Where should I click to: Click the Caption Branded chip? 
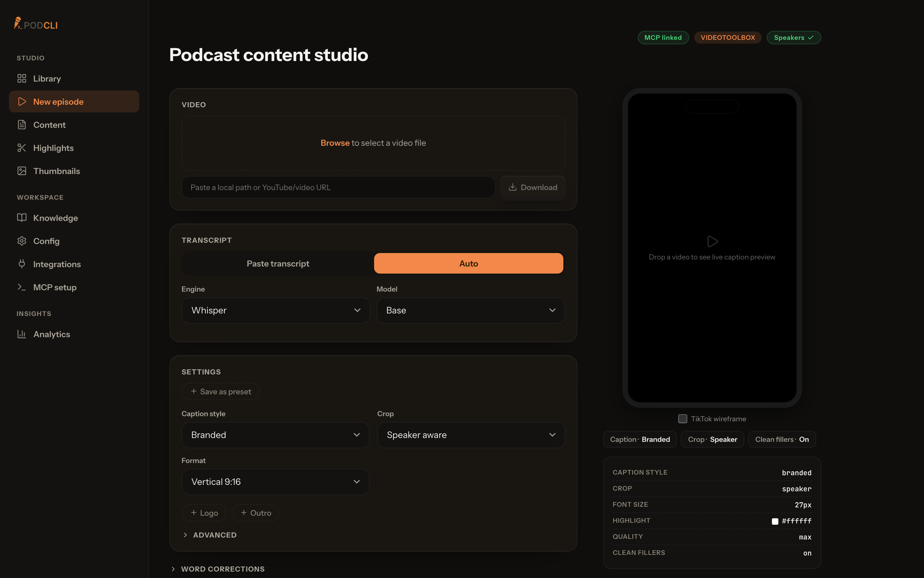tap(640, 439)
